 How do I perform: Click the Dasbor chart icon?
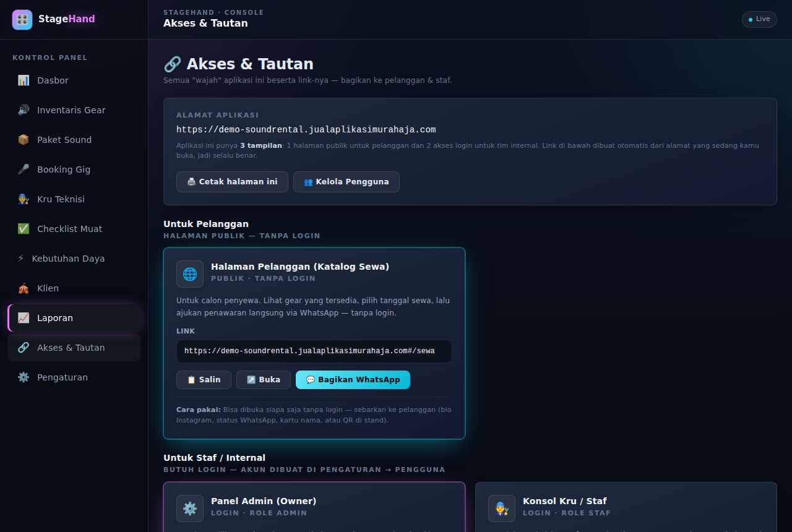[24, 80]
